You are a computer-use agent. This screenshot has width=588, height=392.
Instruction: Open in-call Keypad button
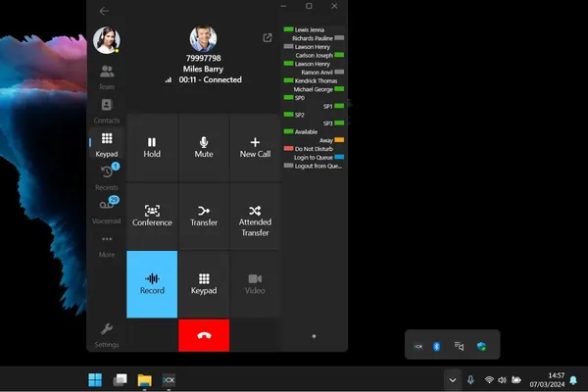pyautogui.click(x=204, y=284)
